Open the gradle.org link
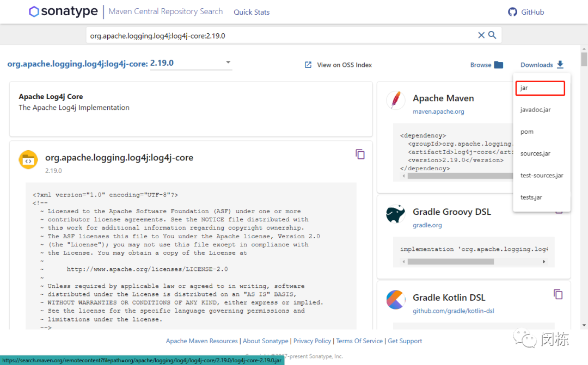 (427, 225)
